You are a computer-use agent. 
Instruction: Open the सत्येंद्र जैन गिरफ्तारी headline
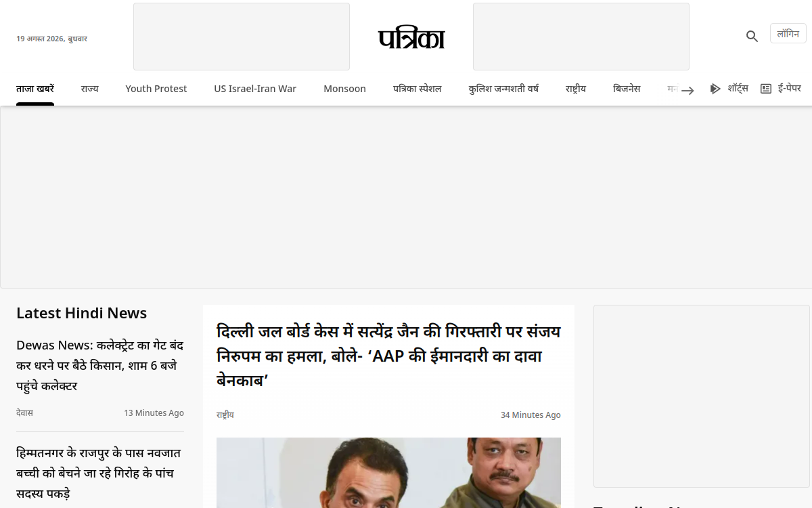tap(388, 356)
